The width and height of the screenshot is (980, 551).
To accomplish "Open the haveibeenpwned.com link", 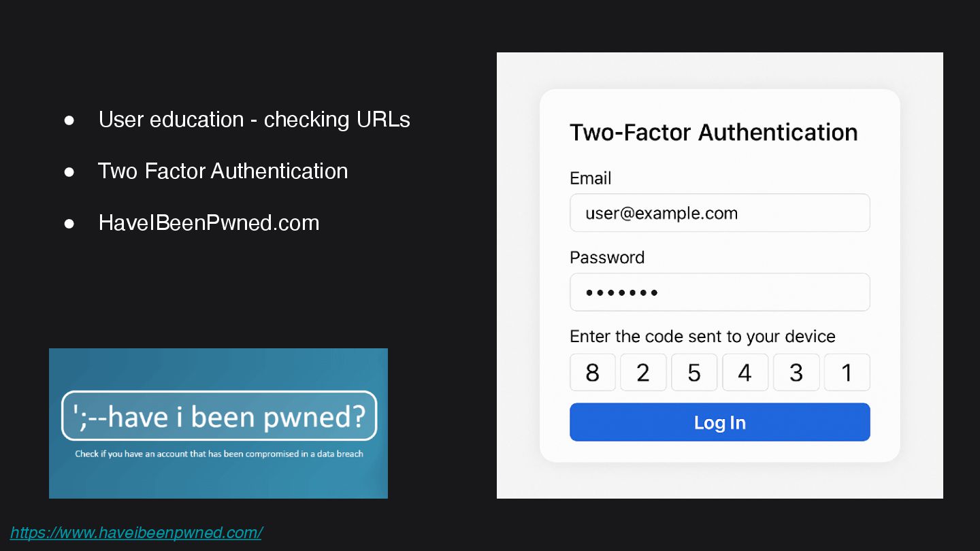I will coord(136,533).
